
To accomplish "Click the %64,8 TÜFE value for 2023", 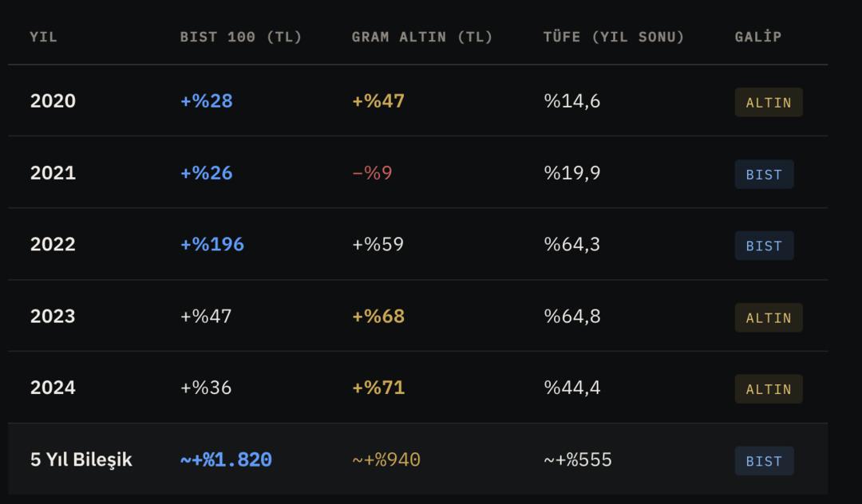I will (572, 316).
